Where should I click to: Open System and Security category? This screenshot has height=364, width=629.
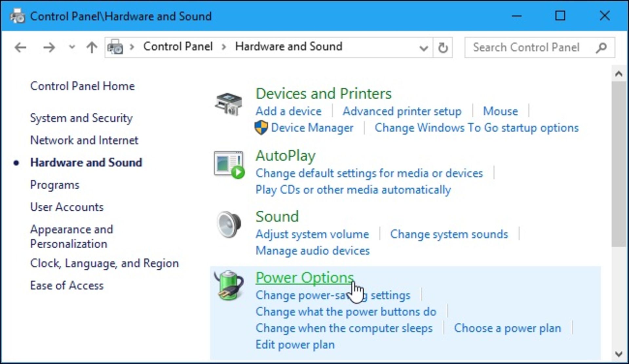click(81, 118)
